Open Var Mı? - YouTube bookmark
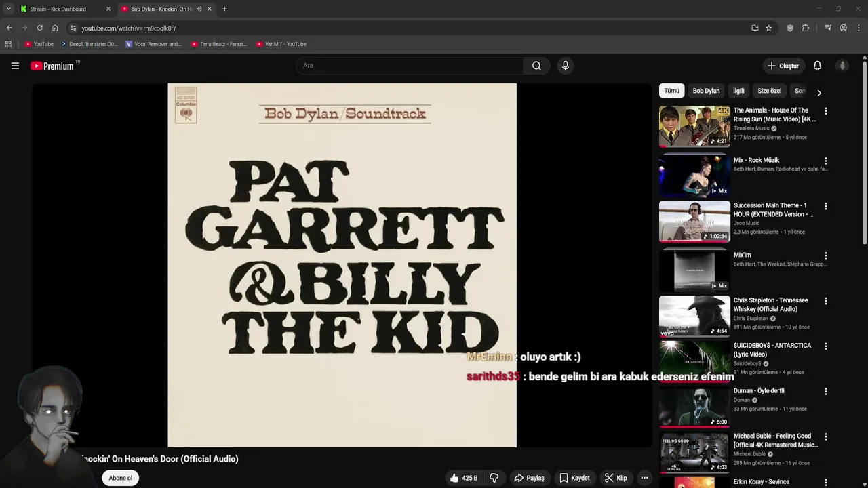868x488 pixels. [281, 44]
